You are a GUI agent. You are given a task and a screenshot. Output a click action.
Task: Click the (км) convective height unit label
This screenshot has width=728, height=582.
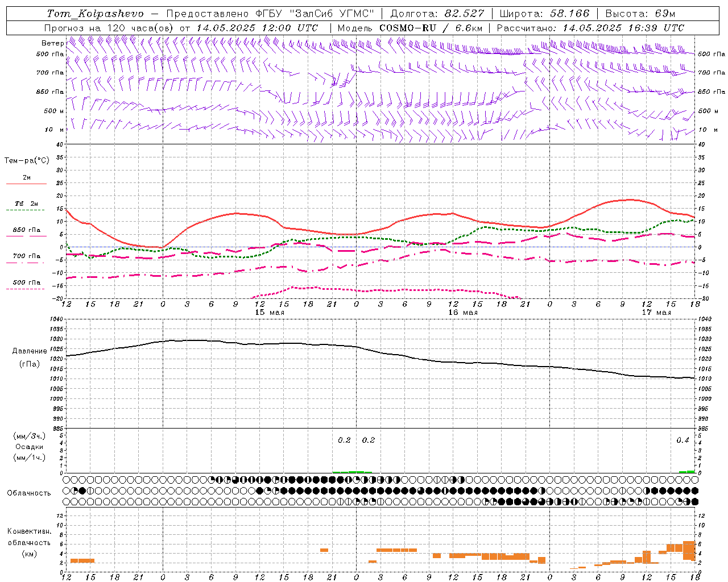[x=30, y=554]
